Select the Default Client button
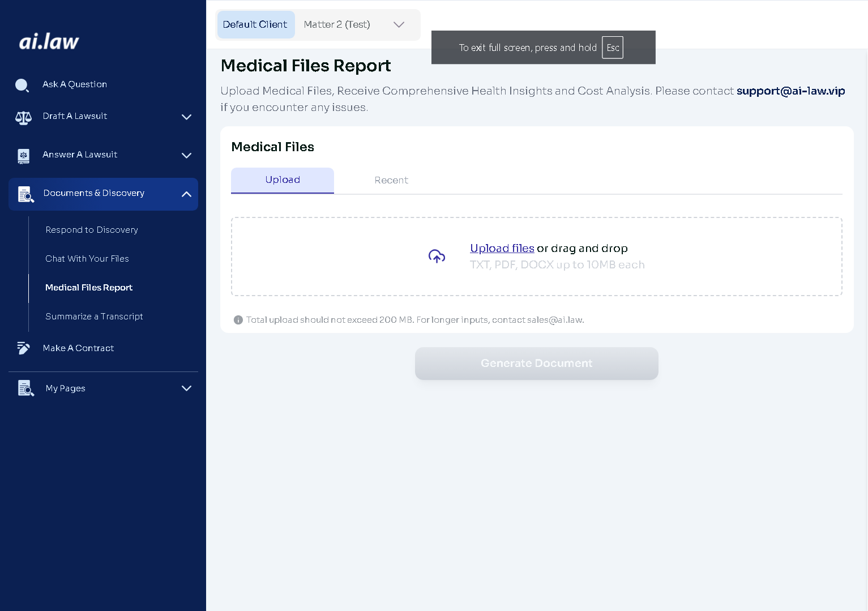This screenshot has width=868, height=611. (255, 24)
